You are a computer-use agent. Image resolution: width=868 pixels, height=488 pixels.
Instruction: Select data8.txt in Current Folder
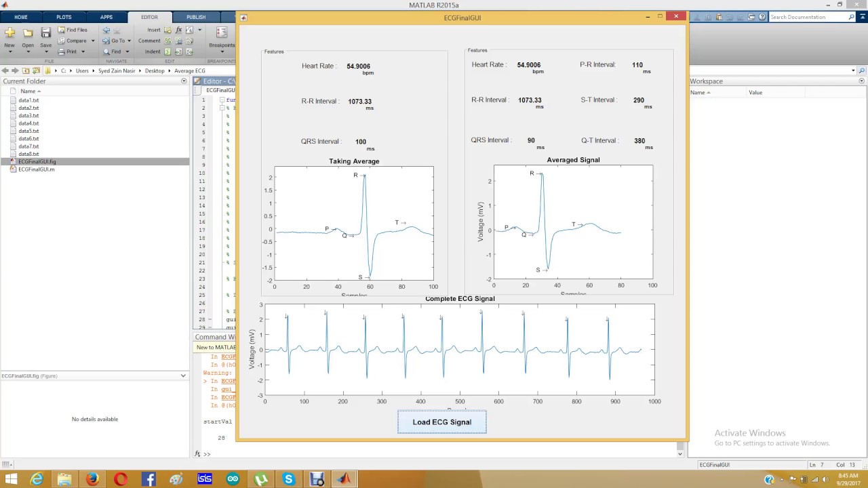click(x=28, y=154)
